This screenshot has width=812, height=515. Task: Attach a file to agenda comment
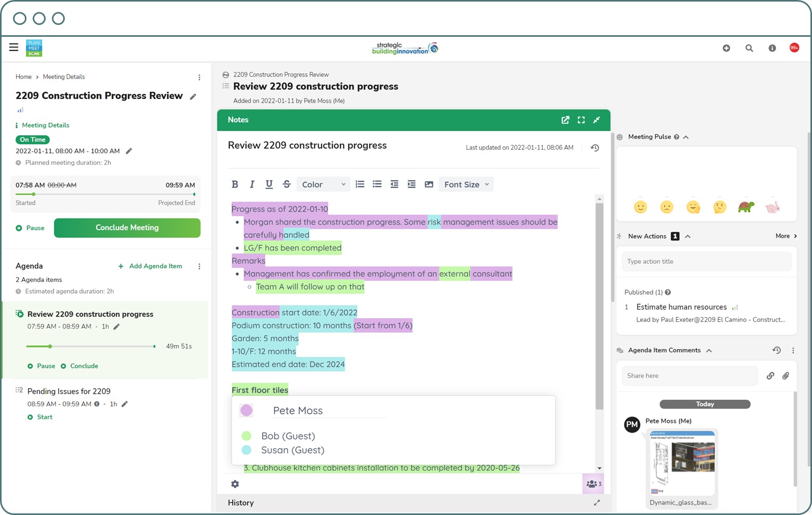tap(786, 376)
